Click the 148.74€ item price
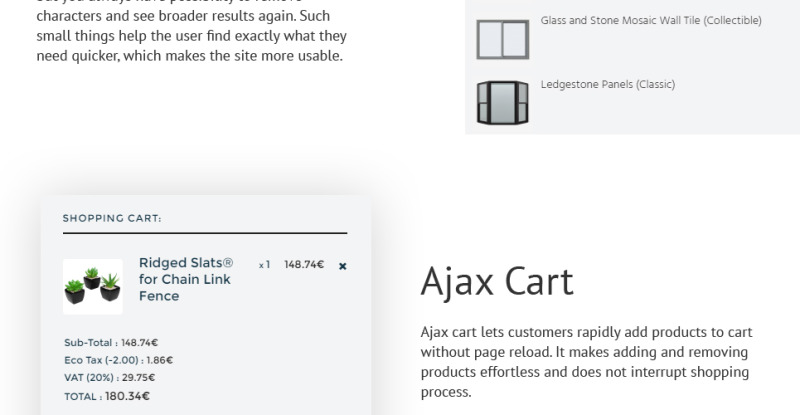Viewport: 800px width, 415px height. (304, 264)
